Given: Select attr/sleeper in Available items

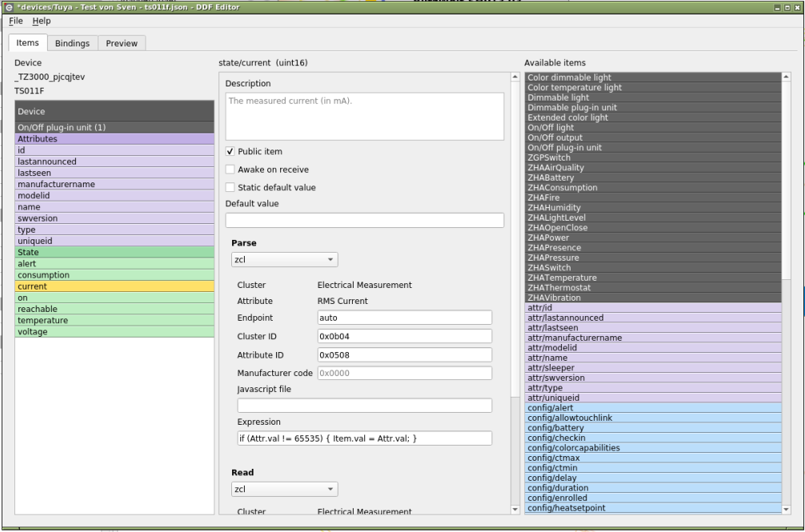Looking at the screenshot, I should 653,368.
